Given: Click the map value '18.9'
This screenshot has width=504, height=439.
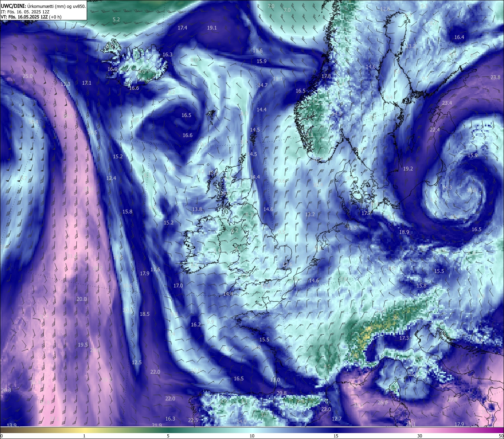Looking at the screenshot, I should pyautogui.click(x=404, y=232).
